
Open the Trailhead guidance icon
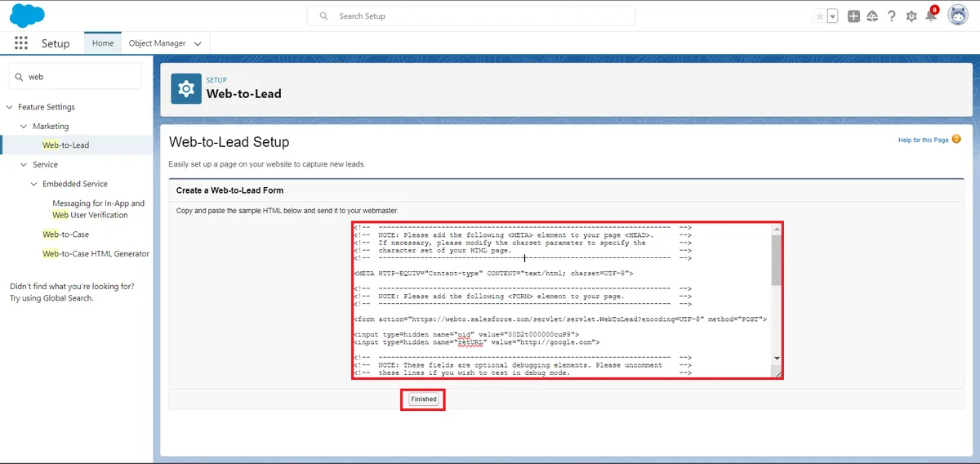[x=872, y=16]
